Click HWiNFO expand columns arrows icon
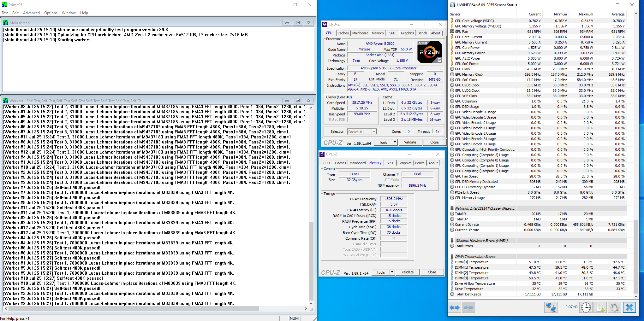 coord(455,307)
